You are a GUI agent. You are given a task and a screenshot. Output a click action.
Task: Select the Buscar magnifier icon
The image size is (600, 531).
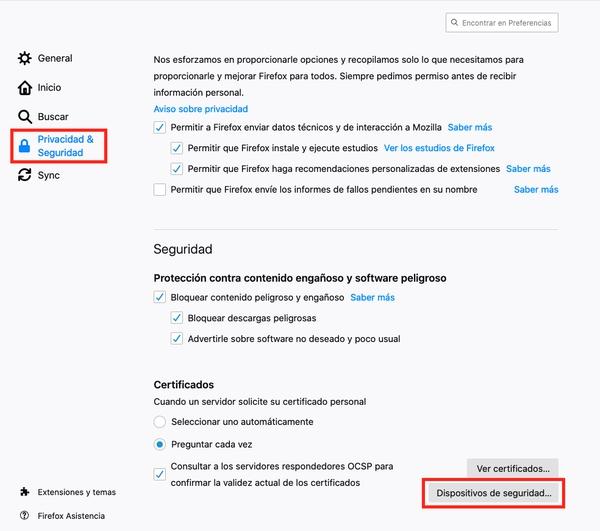click(x=25, y=117)
